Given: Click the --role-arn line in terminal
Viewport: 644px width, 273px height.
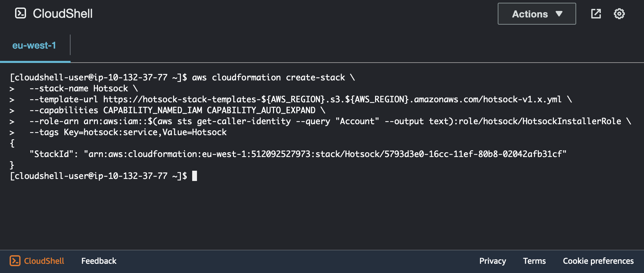Looking at the screenshot, I should (x=325, y=121).
